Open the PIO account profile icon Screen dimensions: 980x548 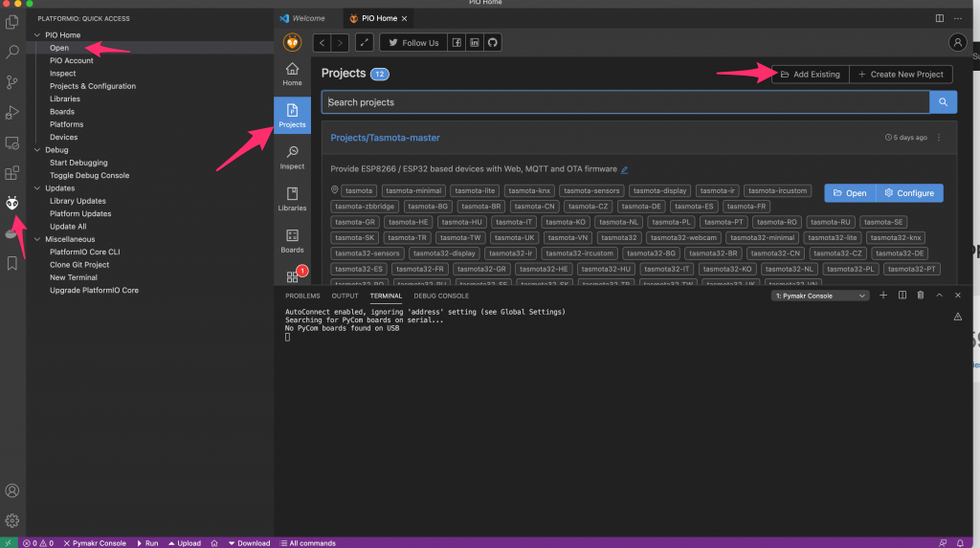click(957, 42)
